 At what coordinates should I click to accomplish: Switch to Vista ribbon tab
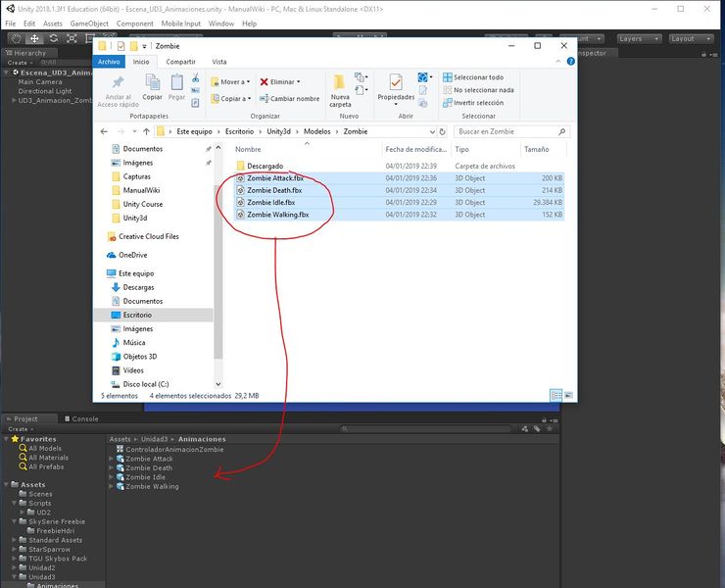click(219, 62)
